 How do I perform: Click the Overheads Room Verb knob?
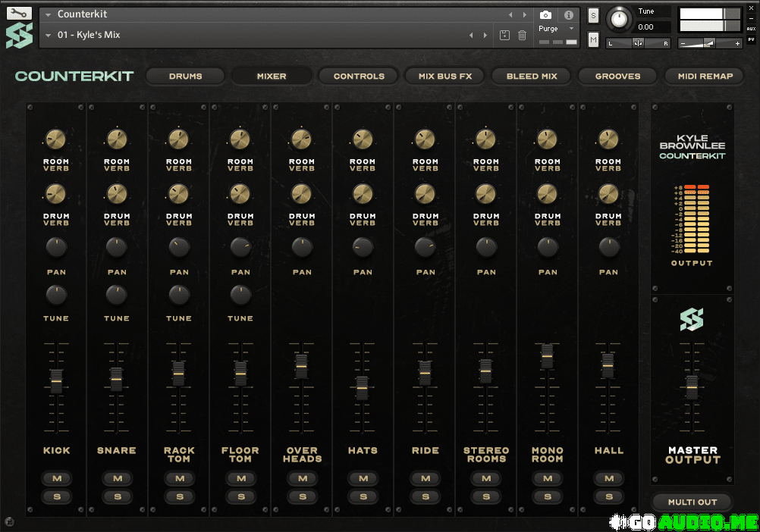(301, 139)
